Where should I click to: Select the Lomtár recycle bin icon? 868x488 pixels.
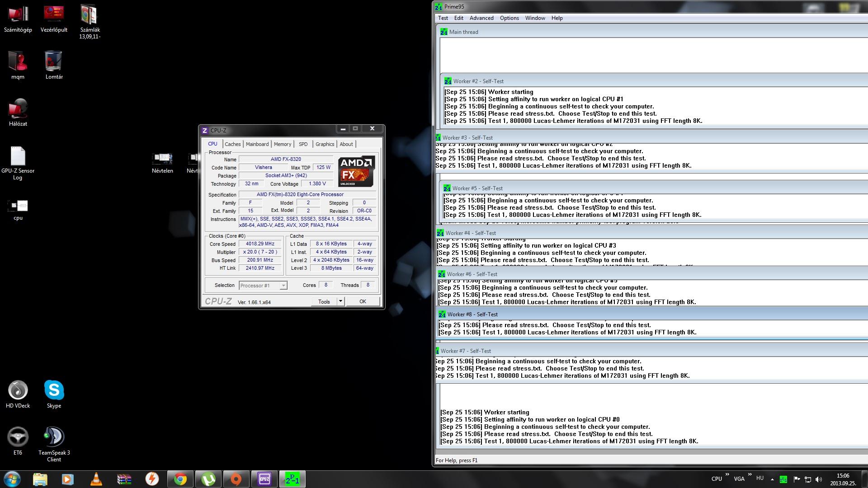pyautogui.click(x=54, y=65)
